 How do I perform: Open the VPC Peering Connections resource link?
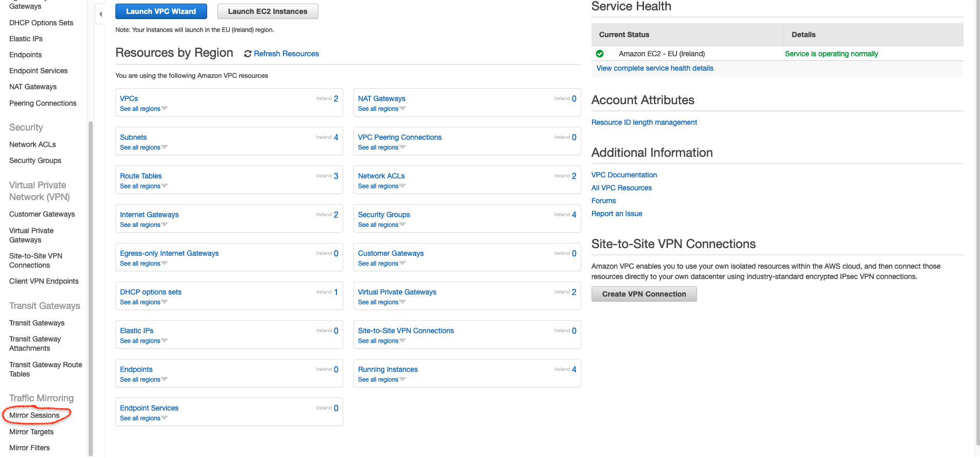400,137
